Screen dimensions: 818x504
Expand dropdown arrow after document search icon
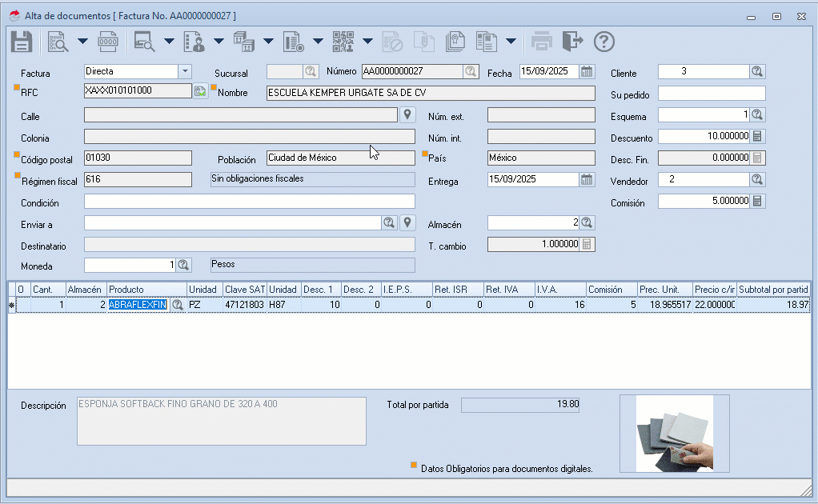pyautogui.click(x=82, y=41)
